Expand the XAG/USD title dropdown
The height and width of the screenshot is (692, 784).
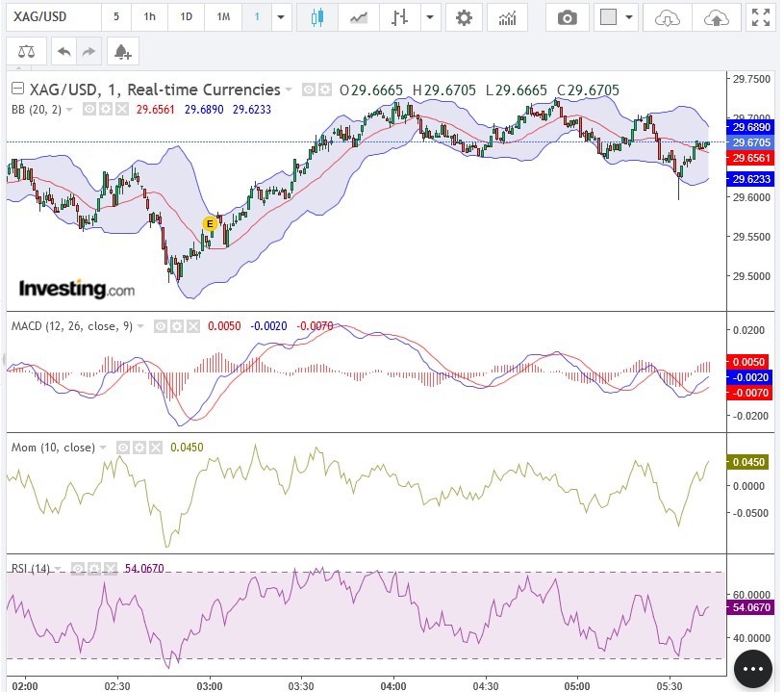coord(289,90)
